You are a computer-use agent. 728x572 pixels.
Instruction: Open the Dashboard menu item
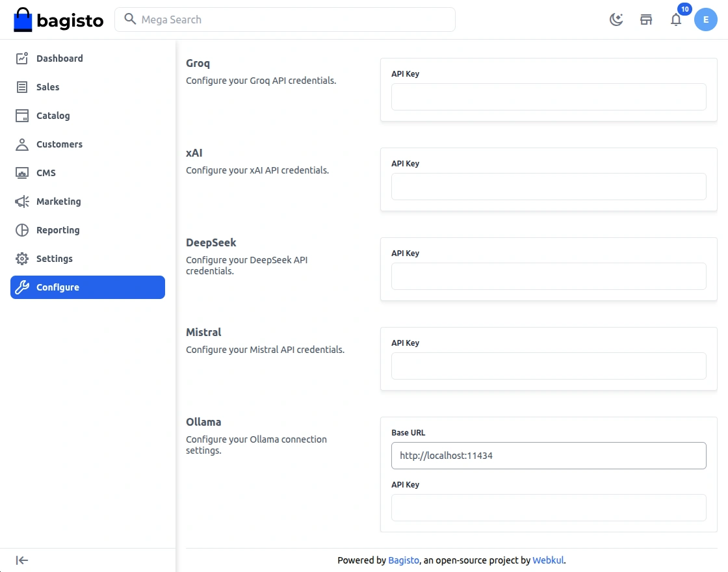click(59, 58)
